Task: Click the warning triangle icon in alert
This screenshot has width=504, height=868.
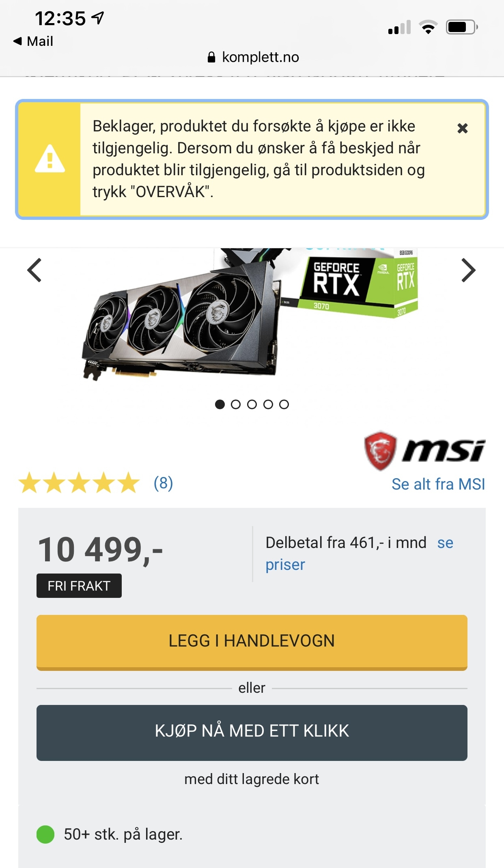Action: [x=50, y=159]
